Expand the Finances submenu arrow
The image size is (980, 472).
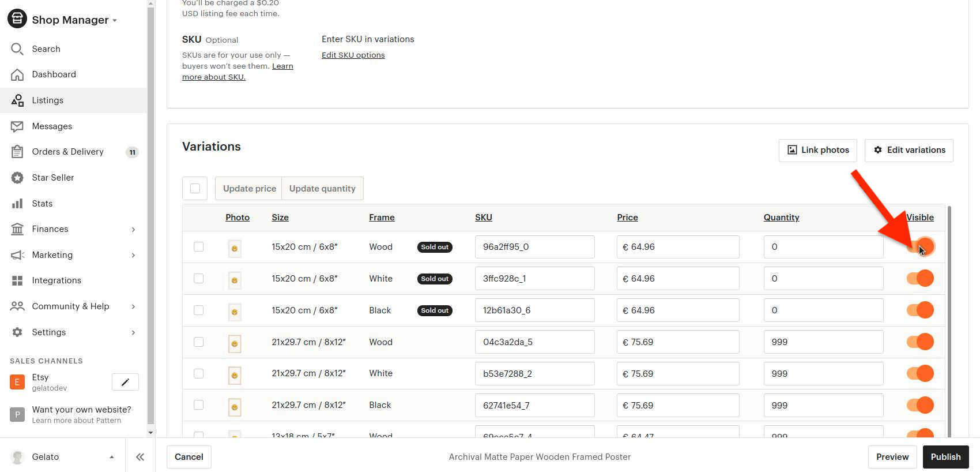pos(133,230)
